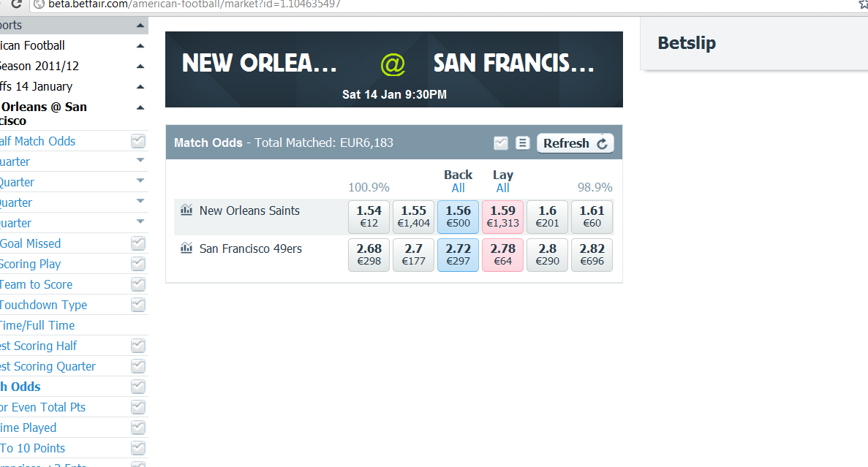The image size is (868, 467).
Task: Toggle checkbox icon next to Goal Missed
Action: click(x=138, y=243)
